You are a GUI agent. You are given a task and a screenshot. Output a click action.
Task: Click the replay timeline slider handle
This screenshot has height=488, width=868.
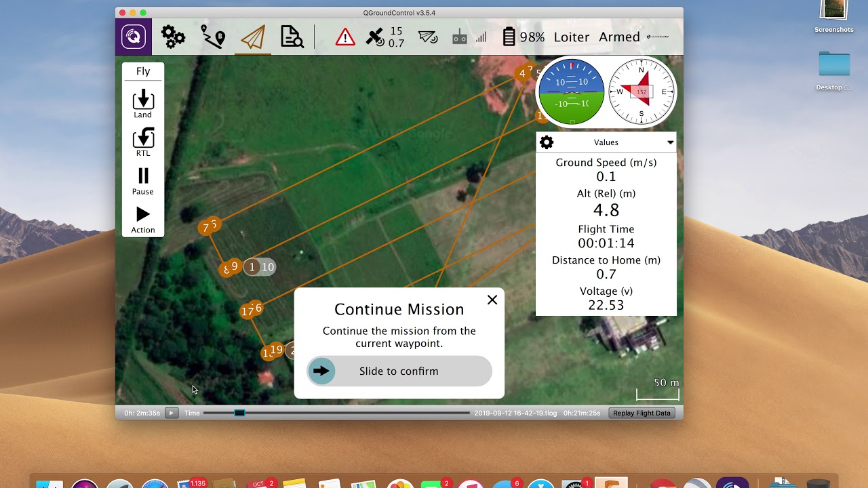239,413
